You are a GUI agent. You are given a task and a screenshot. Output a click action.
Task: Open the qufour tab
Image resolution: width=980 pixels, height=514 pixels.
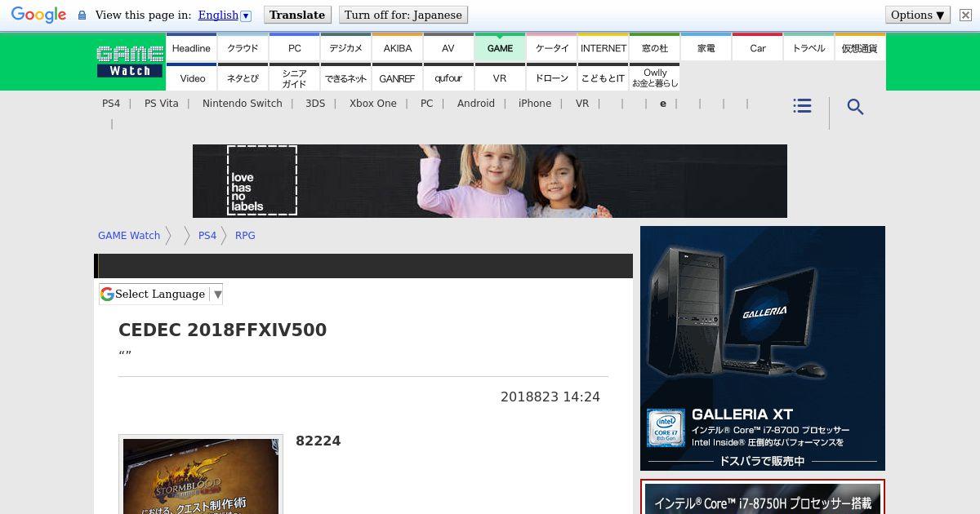tap(448, 78)
